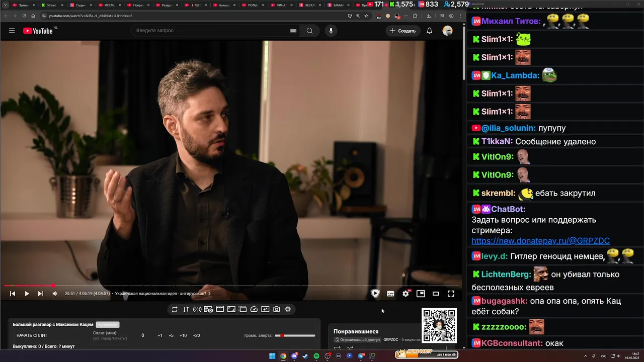Open GRPZDC channel link in playlist panel
Screen dimensions: 644x362
point(390,340)
